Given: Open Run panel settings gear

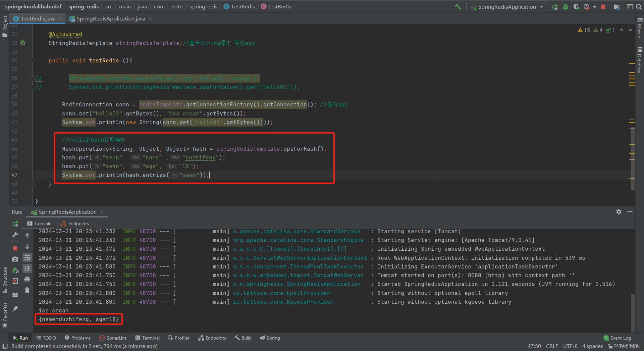Looking at the screenshot, I should point(619,212).
